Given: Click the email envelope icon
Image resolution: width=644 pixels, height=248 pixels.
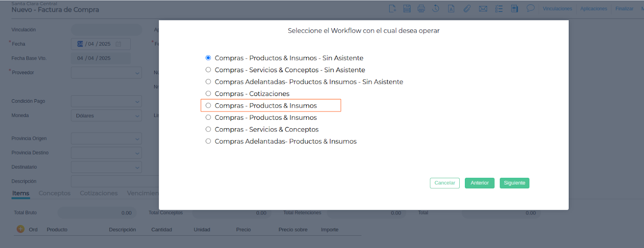Looking at the screenshot, I should click(x=483, y=8).
